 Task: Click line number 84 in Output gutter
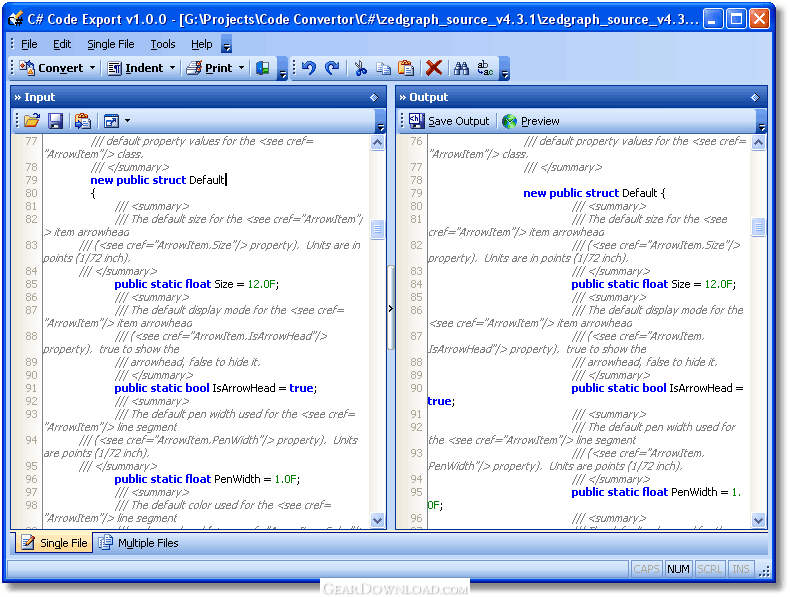[416, 284]
